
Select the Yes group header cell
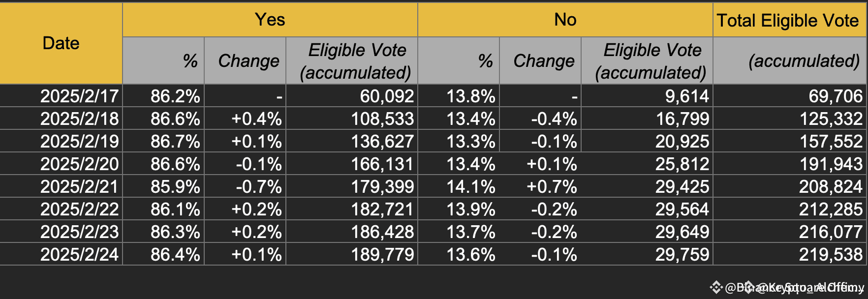(270, 20)
